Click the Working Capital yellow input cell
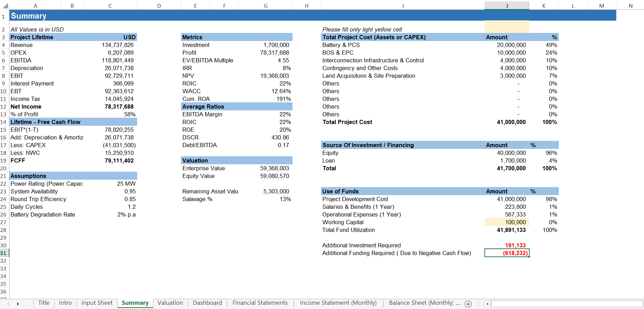The image size is (644, 309). [507, 222]
